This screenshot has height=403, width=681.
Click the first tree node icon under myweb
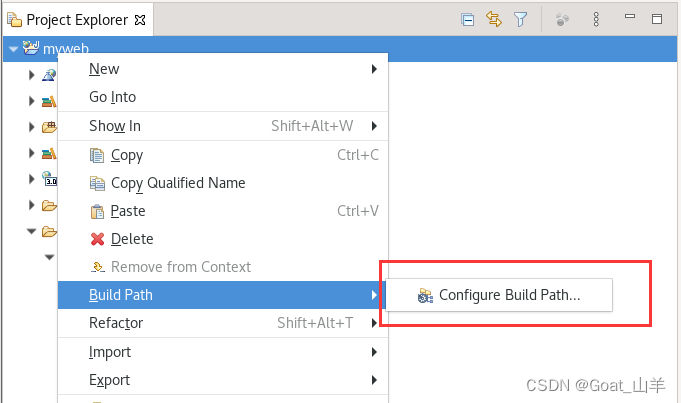point(49,75)
